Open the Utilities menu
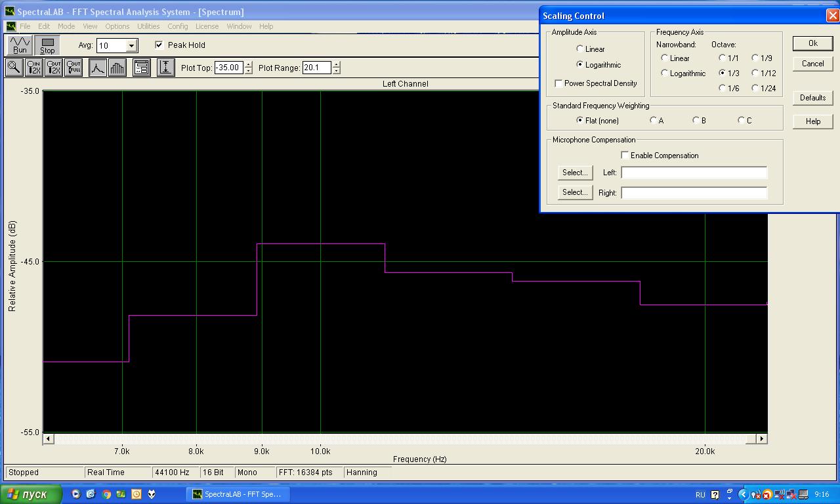840x504 pixels. point(148,26)
